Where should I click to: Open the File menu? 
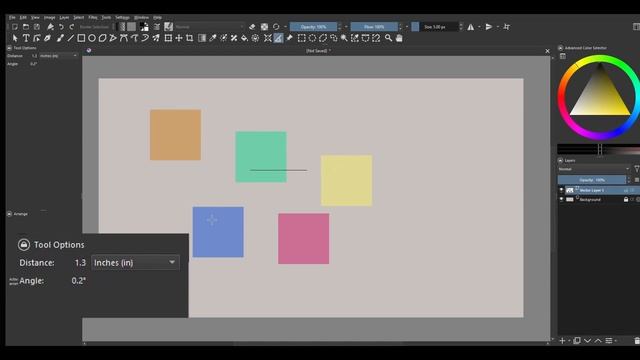pos(12,18)
